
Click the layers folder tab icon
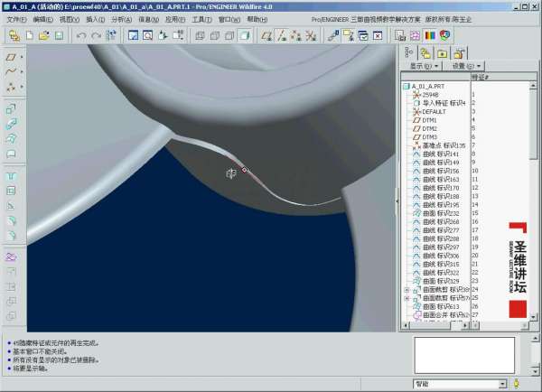click(425, 53)
